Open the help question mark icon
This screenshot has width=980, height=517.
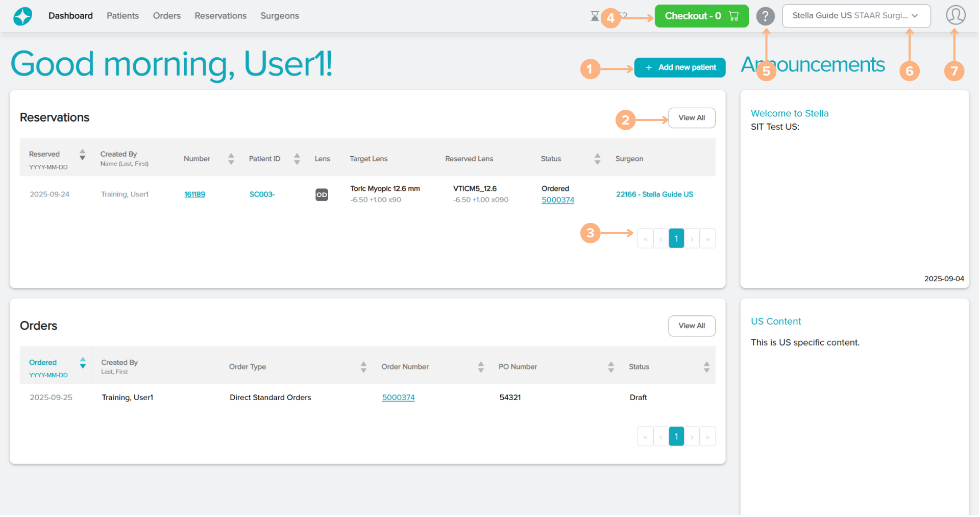765,16
